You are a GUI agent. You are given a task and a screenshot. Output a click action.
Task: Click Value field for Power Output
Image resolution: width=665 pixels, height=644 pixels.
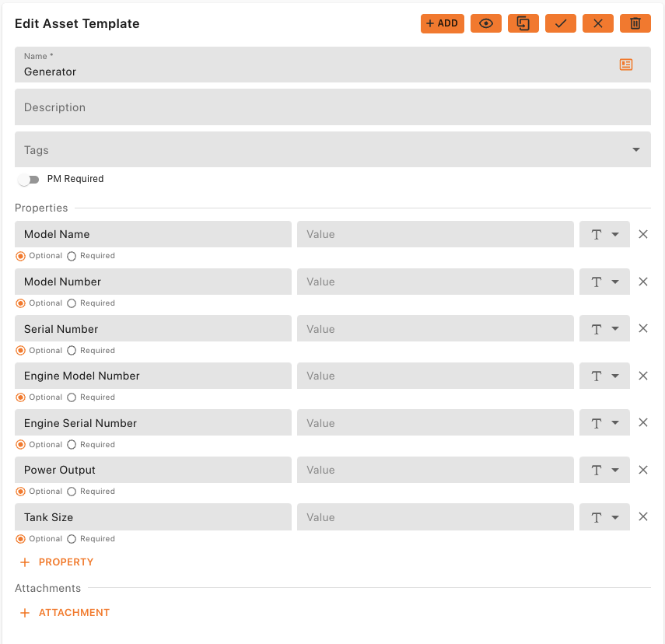pyautogui.click(x=436, y=470)
